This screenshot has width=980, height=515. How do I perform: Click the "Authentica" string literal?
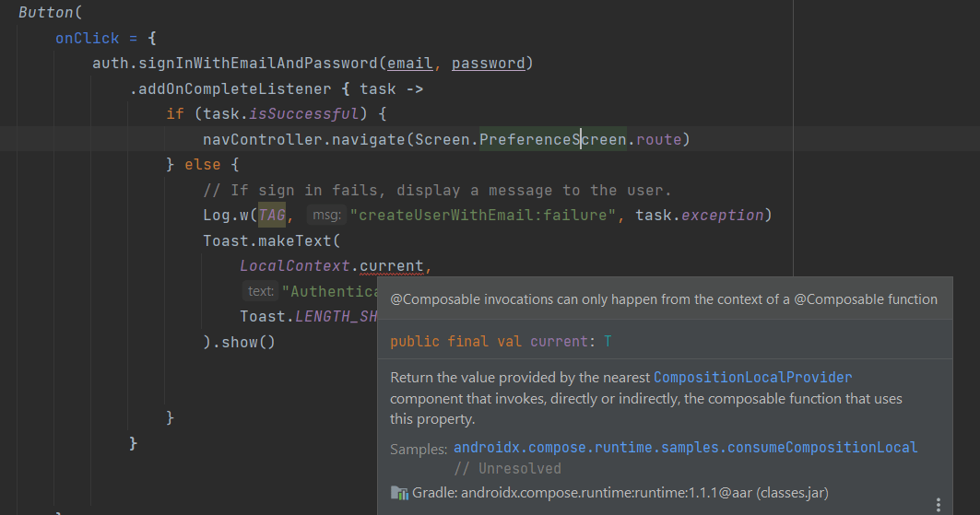[329, 291]
